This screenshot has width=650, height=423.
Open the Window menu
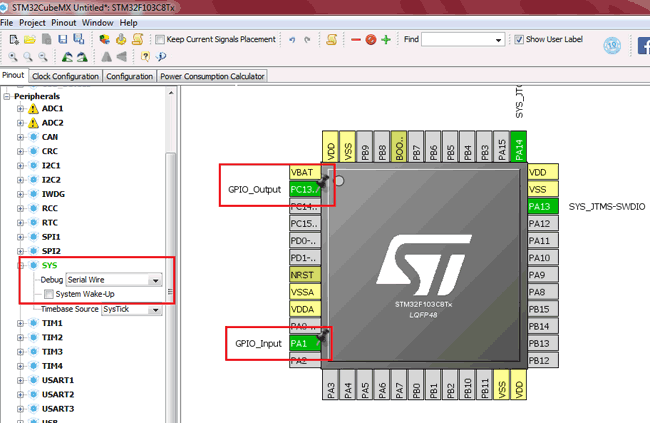coord(97,23)
